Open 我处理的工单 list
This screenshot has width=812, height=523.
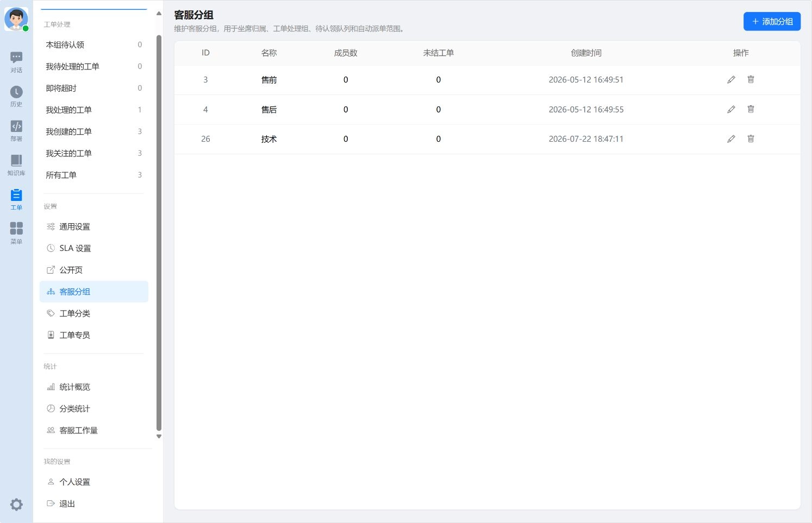tap(93, 110)
